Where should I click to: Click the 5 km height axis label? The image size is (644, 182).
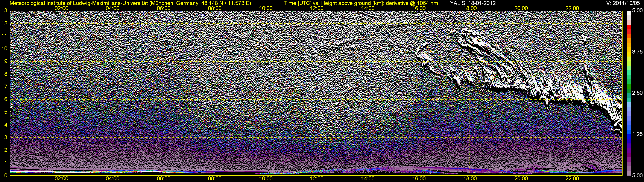(x=6, y=112)
